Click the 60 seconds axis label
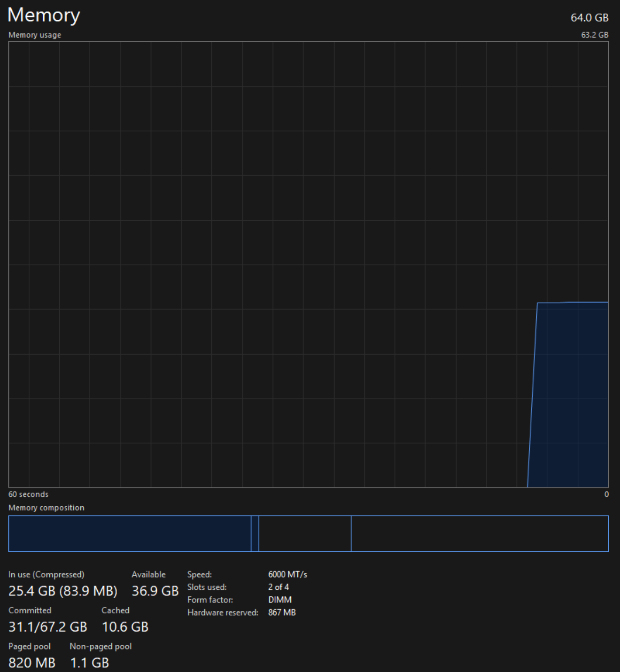 [28, 494]
